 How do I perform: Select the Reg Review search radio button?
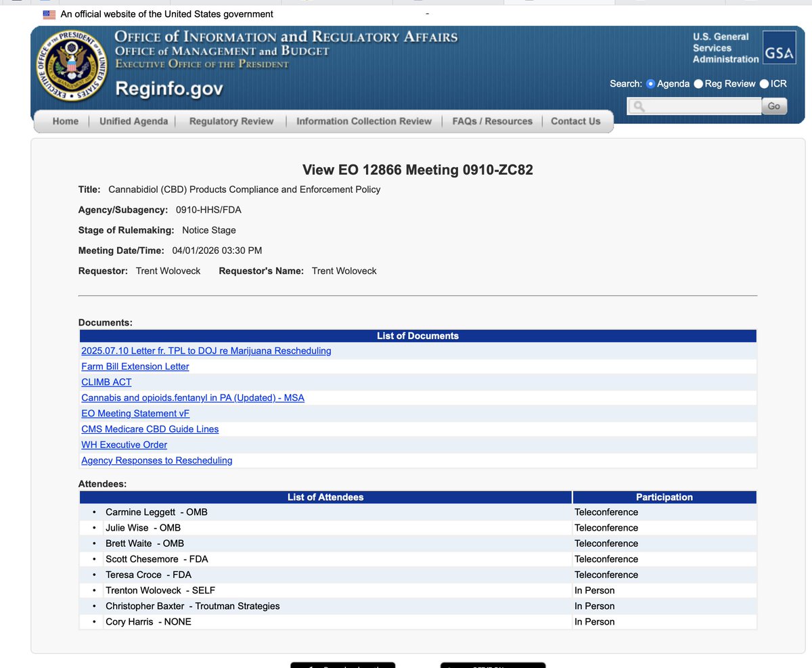[x=698, y=84]
